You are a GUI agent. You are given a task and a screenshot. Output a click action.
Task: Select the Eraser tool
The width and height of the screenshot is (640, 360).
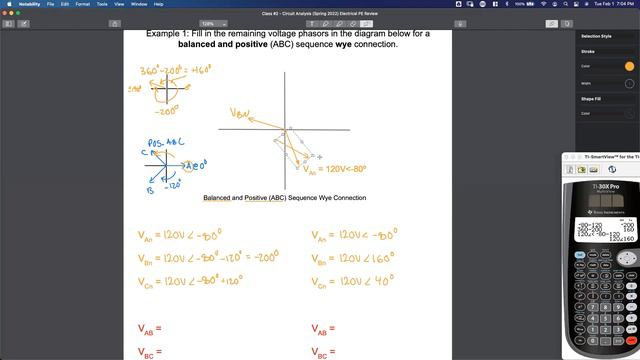(353, 24)
